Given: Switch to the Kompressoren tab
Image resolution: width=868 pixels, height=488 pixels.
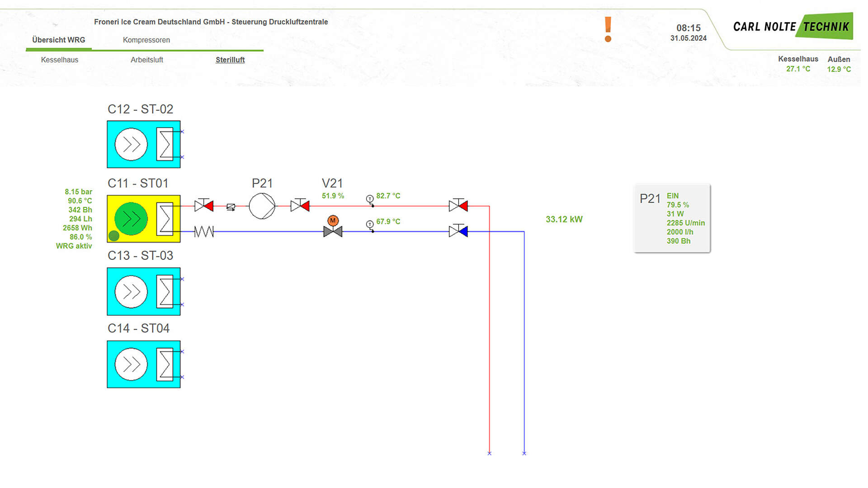Looking at the screenshot, I should tap(146, 40).
